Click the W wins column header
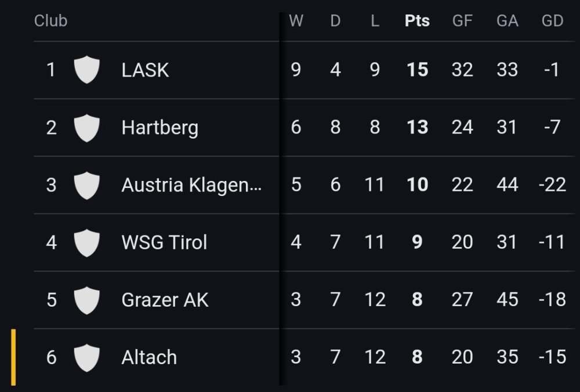The width and height of the screenshot is (580, 392). click(x=296, y=21)
